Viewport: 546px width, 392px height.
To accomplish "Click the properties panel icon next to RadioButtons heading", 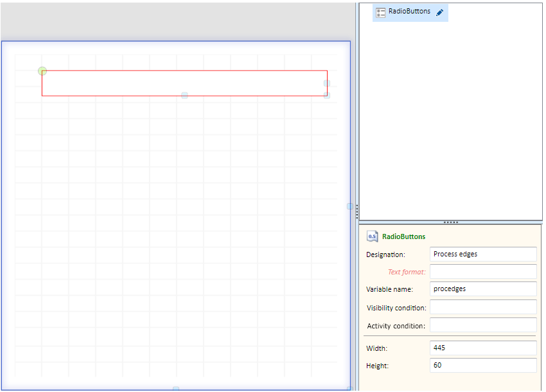I will coord(372,236).
